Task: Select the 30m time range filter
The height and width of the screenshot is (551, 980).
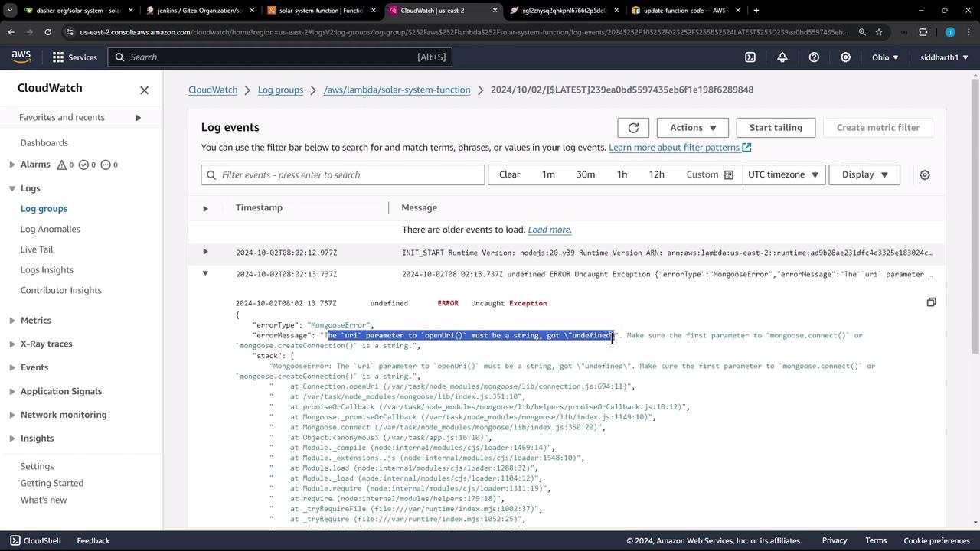Action: coord(585,175)
